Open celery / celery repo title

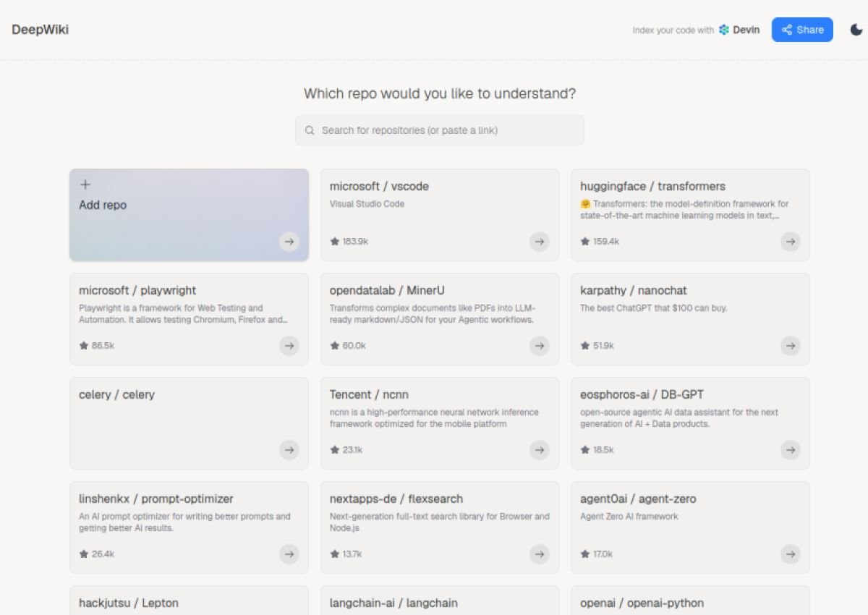tap(116, 394)
